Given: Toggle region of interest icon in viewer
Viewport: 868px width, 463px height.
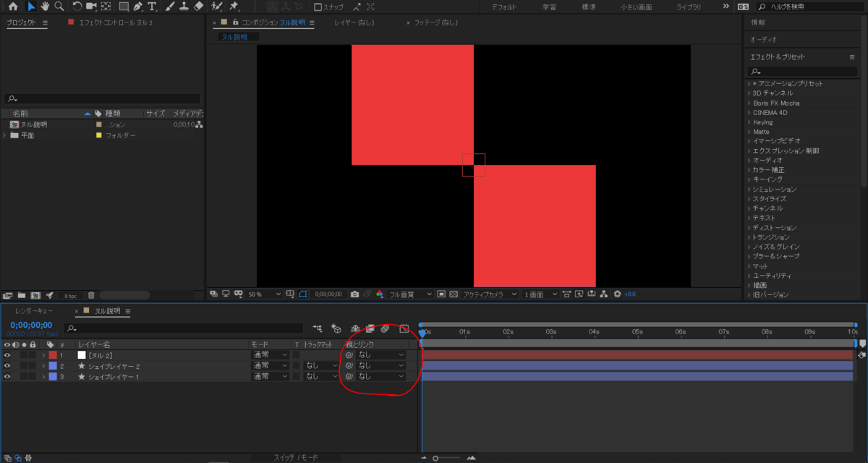Looking at the screenshot, I should [x=441, y=294].
